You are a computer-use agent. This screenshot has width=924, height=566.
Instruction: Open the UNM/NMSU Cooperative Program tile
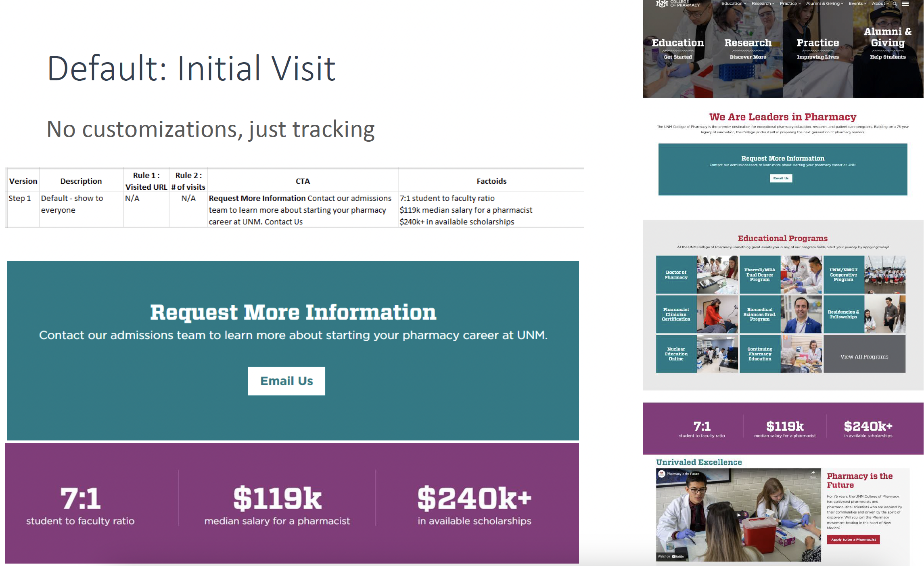864,275
